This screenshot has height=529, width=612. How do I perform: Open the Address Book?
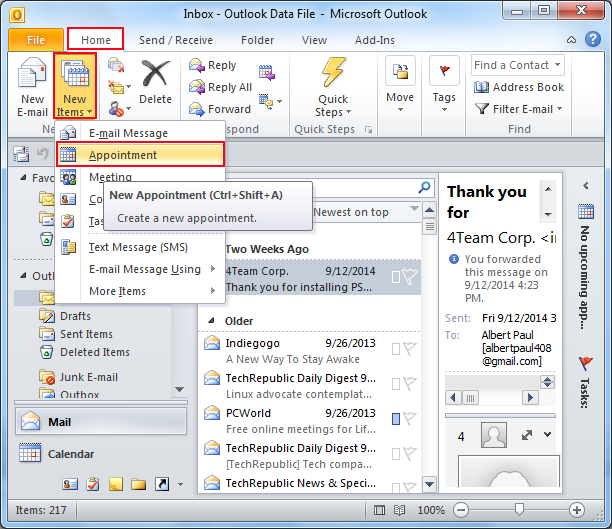(519, 87)
